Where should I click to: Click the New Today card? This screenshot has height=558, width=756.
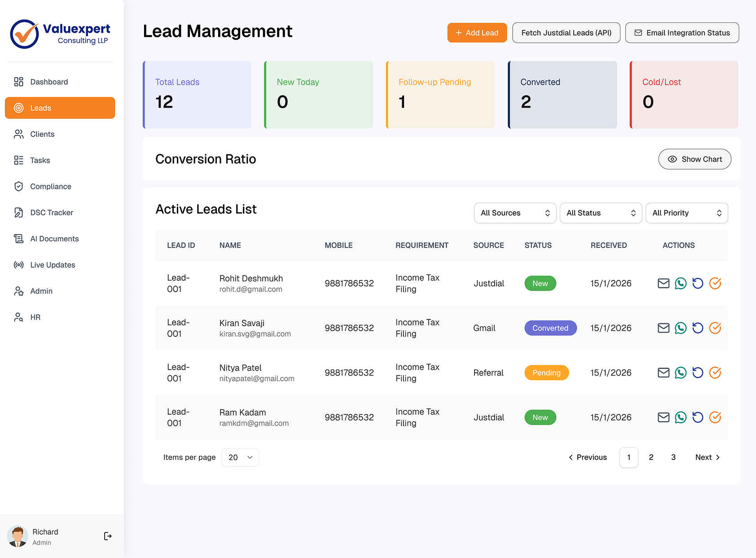pos(319,95)
